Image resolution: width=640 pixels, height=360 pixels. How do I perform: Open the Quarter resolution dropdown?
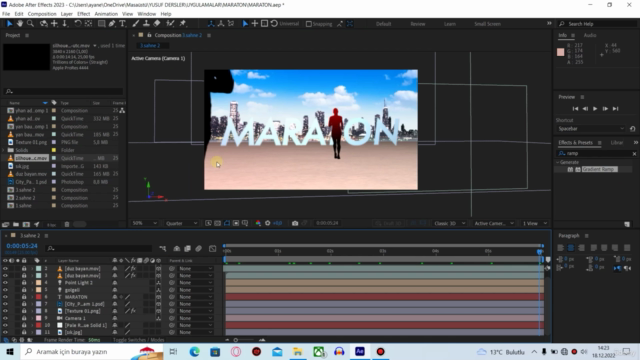point(182,223)
